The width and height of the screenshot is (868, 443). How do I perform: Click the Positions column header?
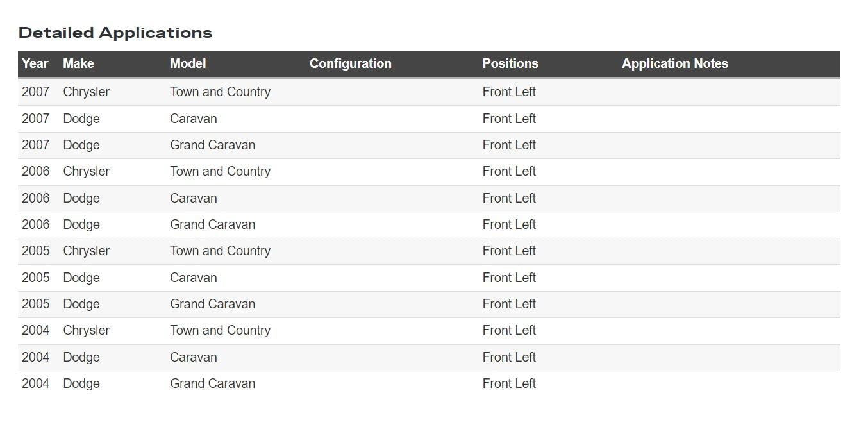pyautogui.click(x=510, y=63)
